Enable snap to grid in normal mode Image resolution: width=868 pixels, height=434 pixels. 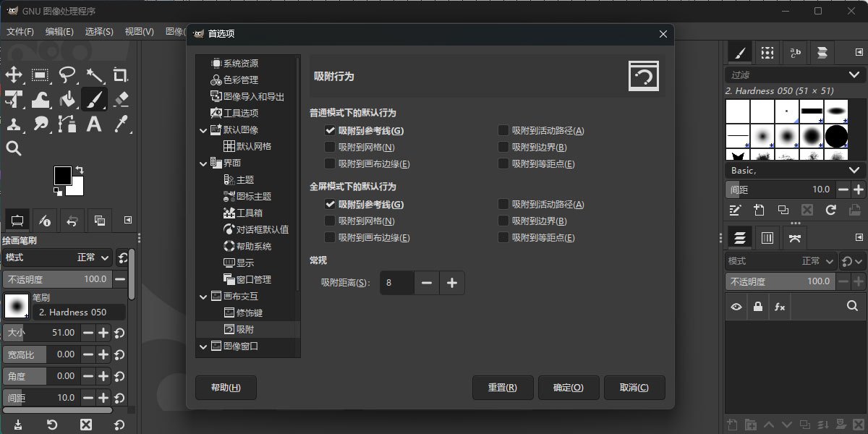[330, 147]
